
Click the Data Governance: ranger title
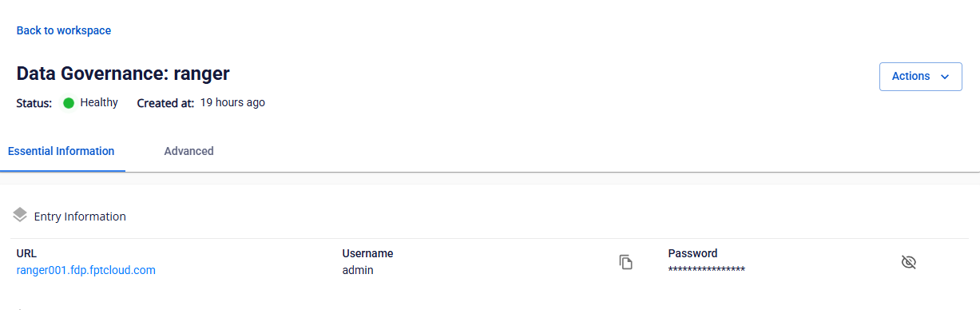123,74
